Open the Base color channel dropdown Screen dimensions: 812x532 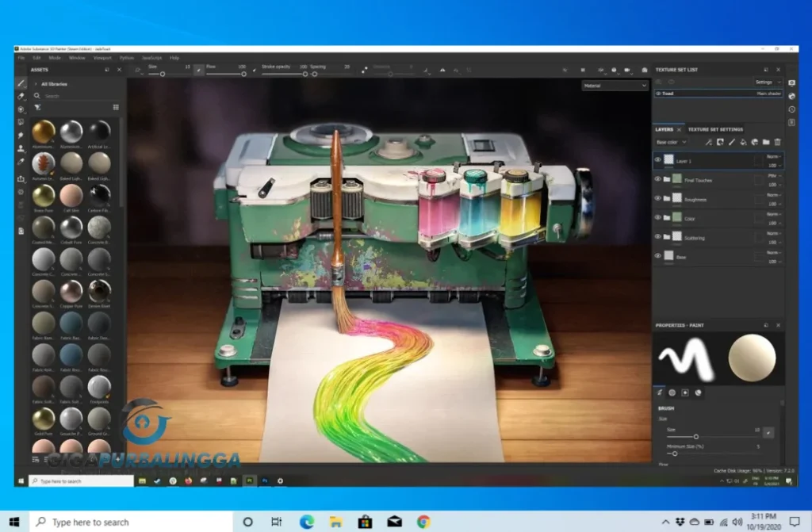pos(672,142)
